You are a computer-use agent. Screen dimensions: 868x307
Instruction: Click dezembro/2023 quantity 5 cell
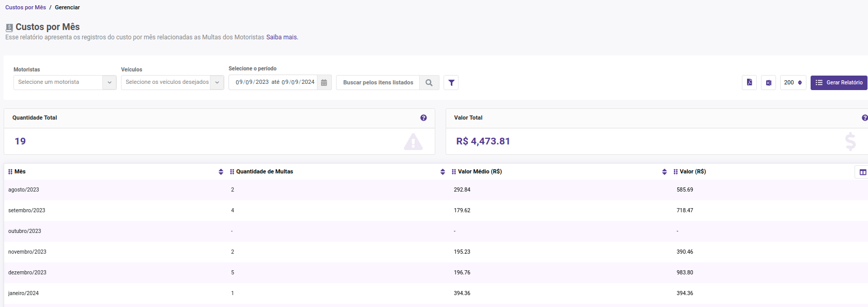[x=233, y=273]
